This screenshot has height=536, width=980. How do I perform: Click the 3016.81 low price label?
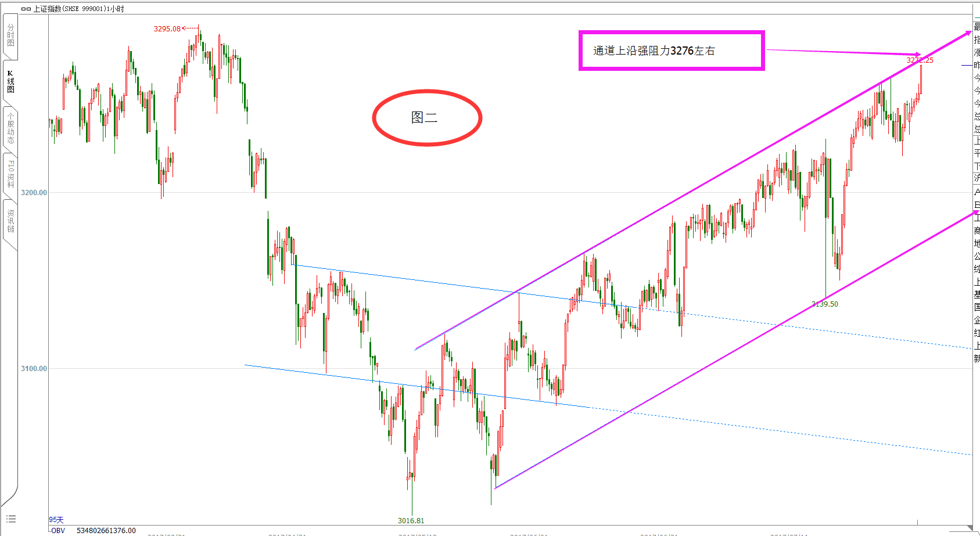[x=411, y=521]
